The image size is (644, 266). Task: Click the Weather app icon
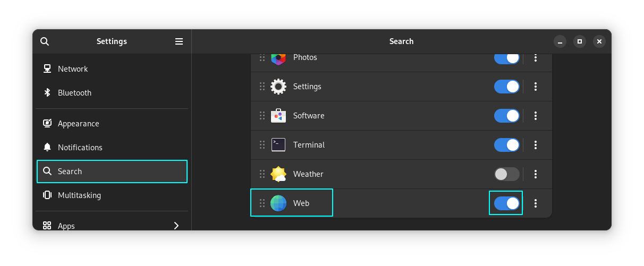[x=278, y=174]
